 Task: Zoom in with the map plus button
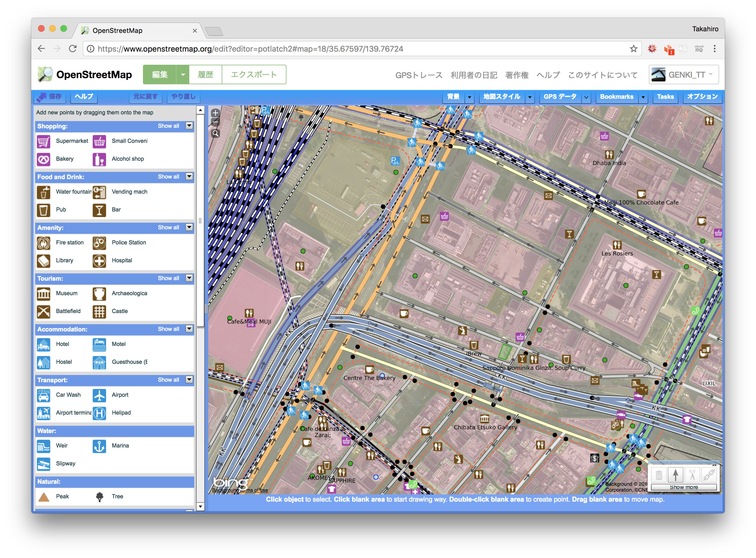[215, 113]
